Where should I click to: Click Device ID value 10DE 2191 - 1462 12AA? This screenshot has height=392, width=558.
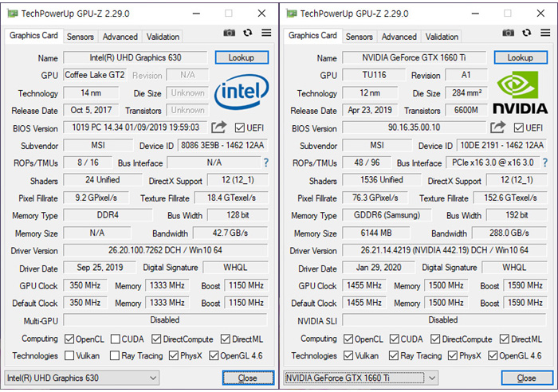click(501, 145)
